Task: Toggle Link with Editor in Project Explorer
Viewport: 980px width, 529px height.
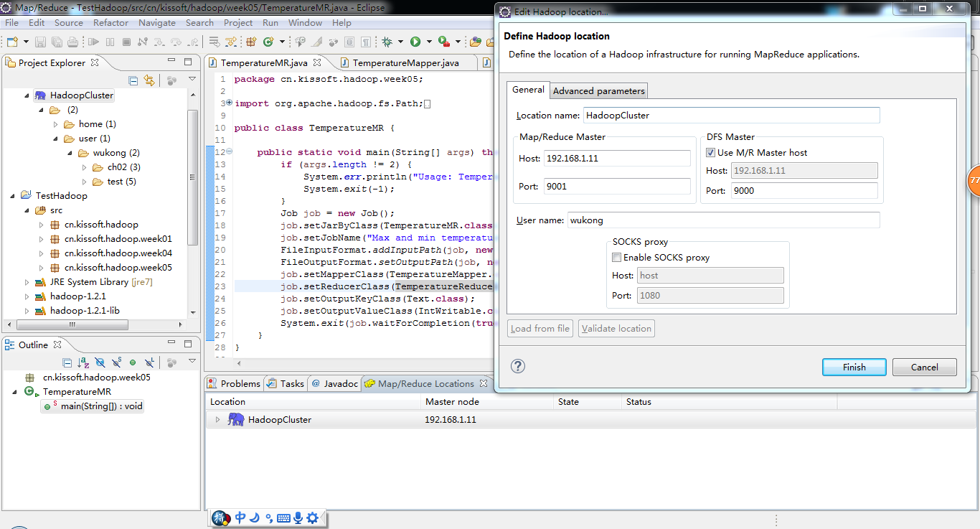Action: tap(149, 80)
